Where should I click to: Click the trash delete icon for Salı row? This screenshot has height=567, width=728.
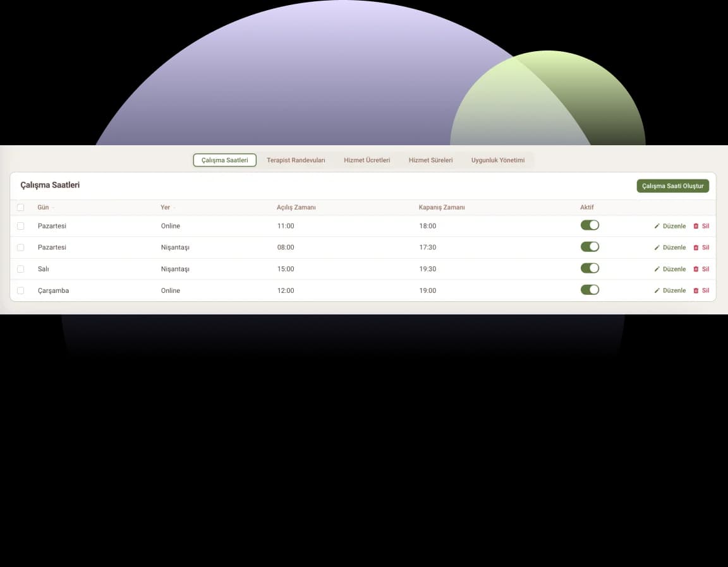coord(696,269)
